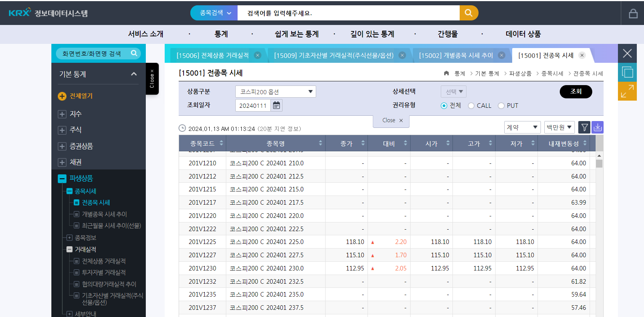Sort by 종목코드 column arrows
Image resolution: width=644 pixels, height=317 pixels.
pyautogui.click(x=221, y=143)
